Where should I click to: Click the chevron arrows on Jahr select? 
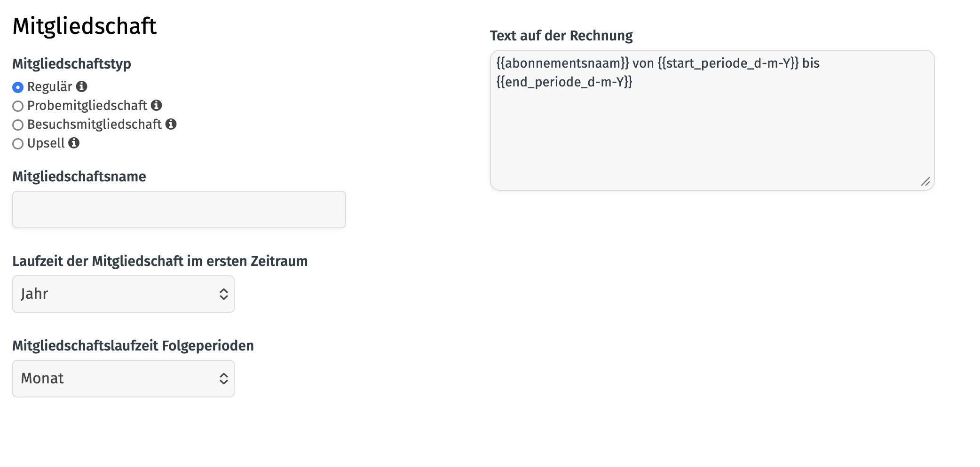pyautogui.click(x=224, y=294)
